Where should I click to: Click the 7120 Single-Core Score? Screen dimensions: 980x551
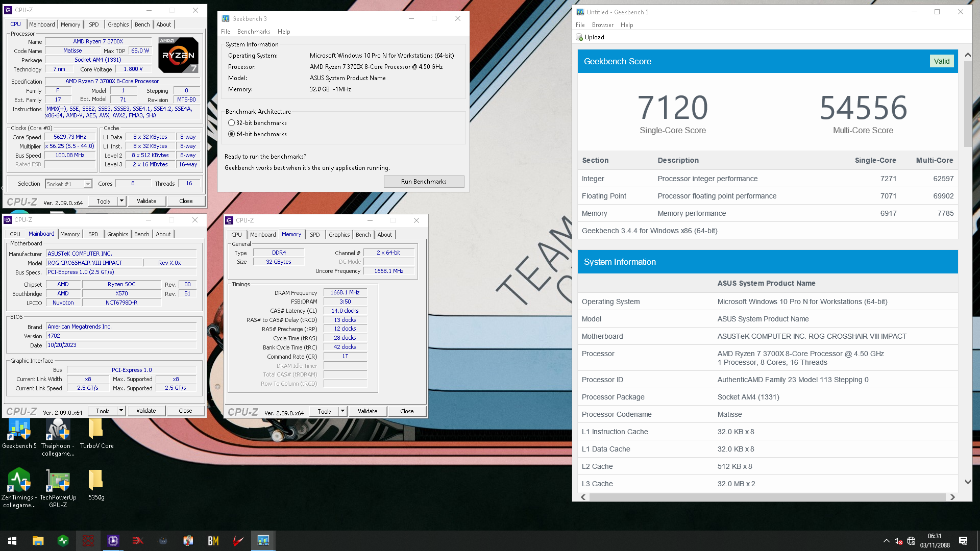tap(673, 108)
